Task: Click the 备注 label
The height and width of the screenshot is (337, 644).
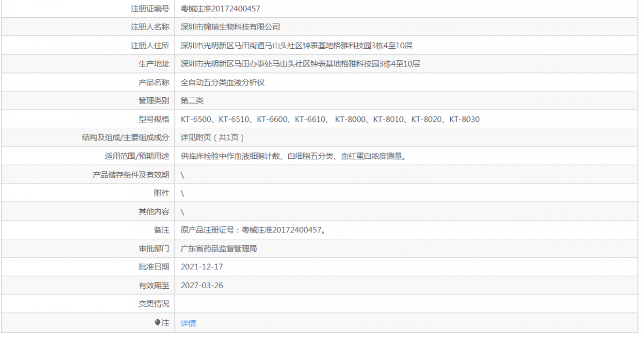Action: pos(161,230)
